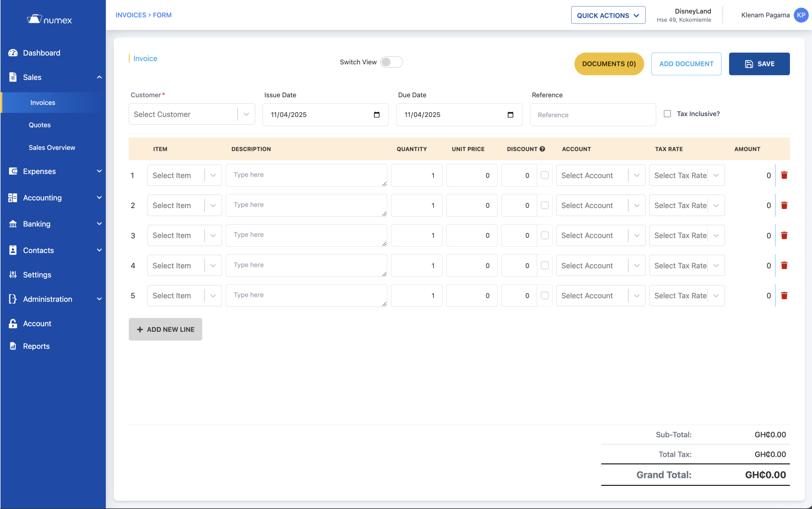The image size is (812, 509).
Task: Click the FORM breadcrumb link
Action: point(162,15)
